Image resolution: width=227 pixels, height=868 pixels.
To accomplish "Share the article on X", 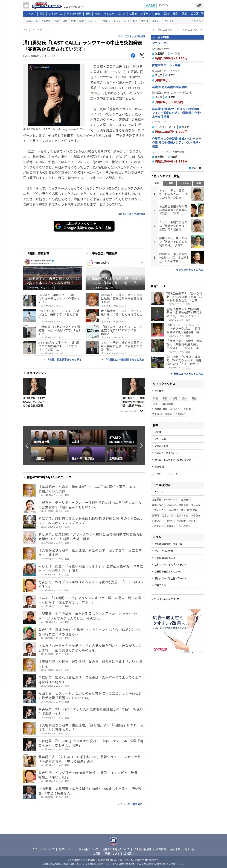I will [142, 56].
